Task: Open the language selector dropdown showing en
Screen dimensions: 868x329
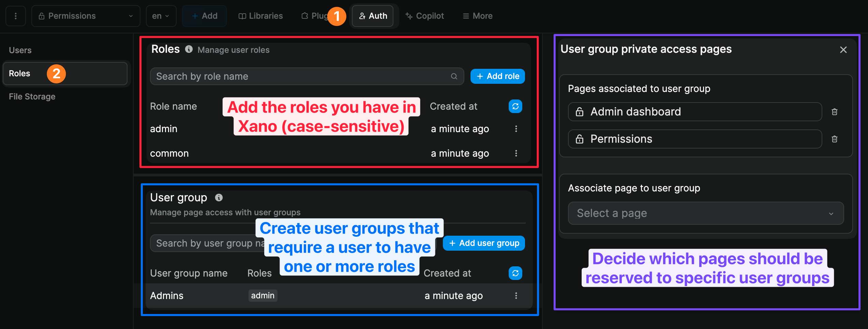Action: pos(161,16)
